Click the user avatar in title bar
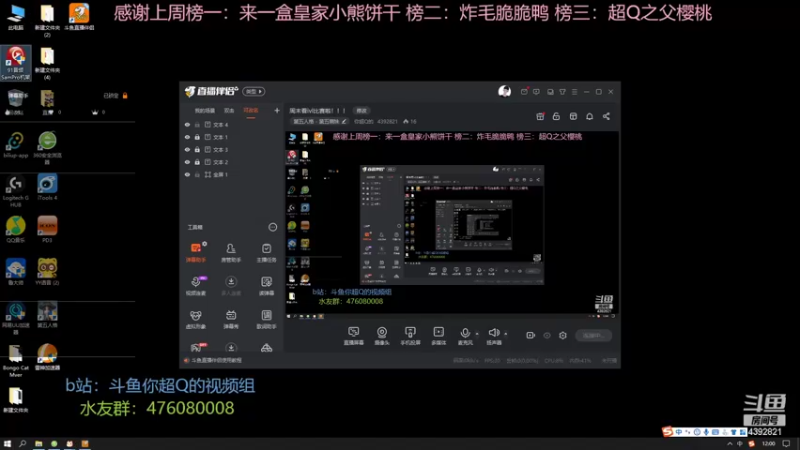800x450 pixels. point(505,91)
